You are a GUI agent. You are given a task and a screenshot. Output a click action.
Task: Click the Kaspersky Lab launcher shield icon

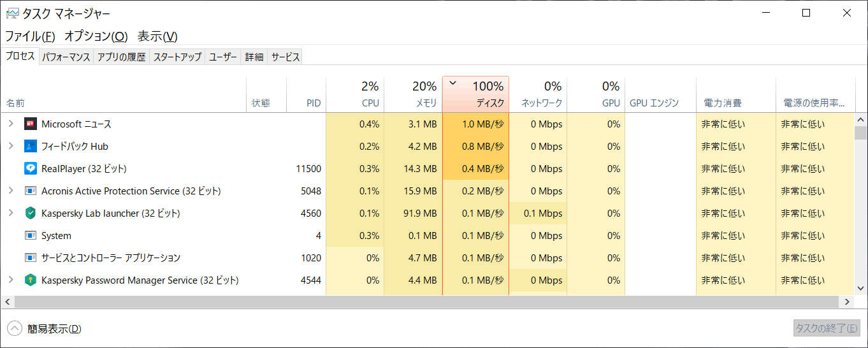31,213
